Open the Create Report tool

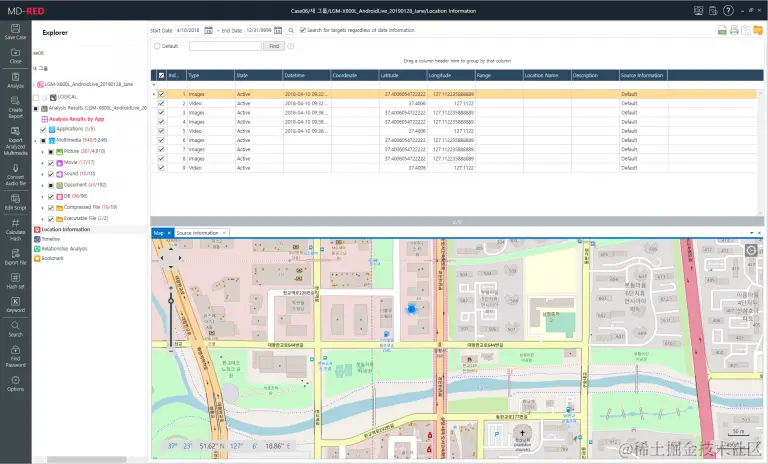15,107
